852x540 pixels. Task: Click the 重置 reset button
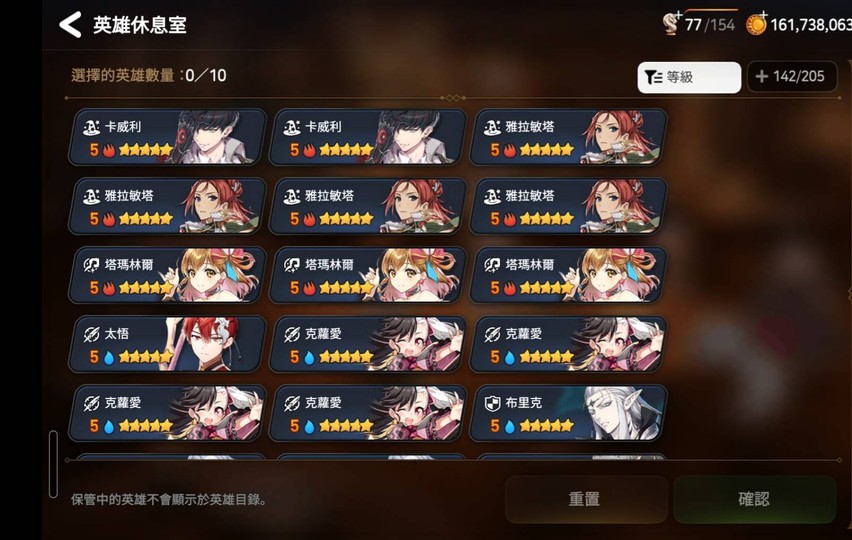tap(586, 499)
